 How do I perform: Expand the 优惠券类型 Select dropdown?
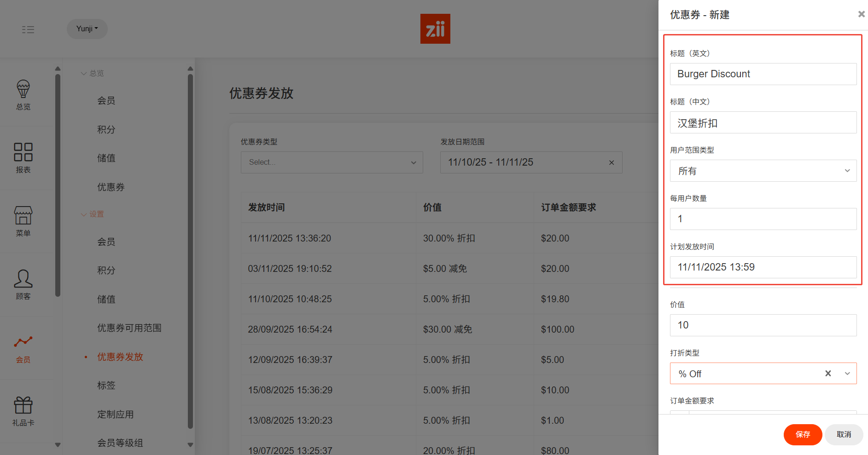[332, 162]
